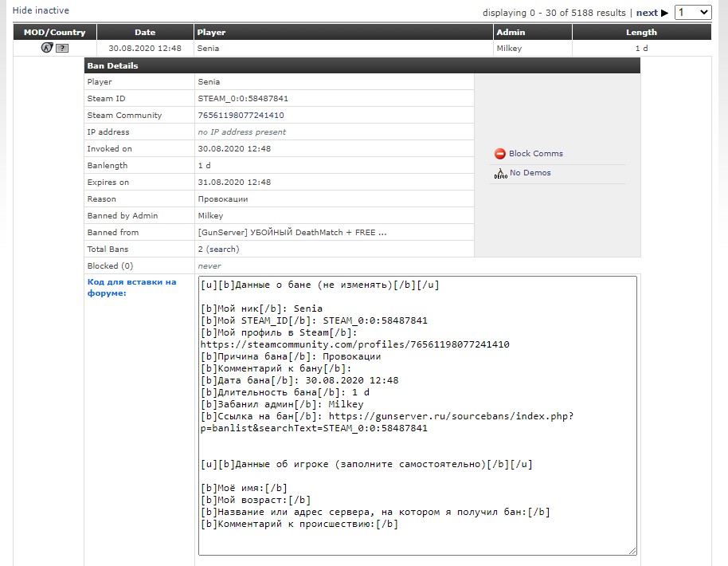The height and width of the screenshot is (566, 728).
Task: Click the Milkey admin cell in ban row
Action: (509, 49)
